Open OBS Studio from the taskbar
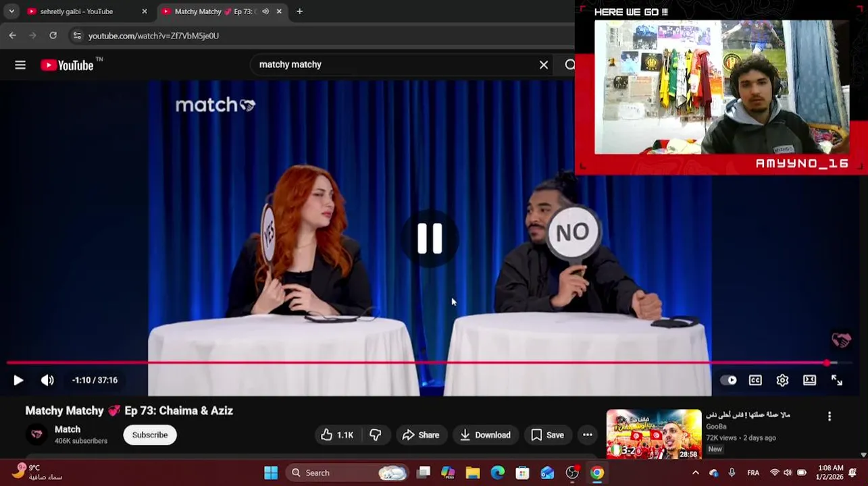 tap(572, 473)
